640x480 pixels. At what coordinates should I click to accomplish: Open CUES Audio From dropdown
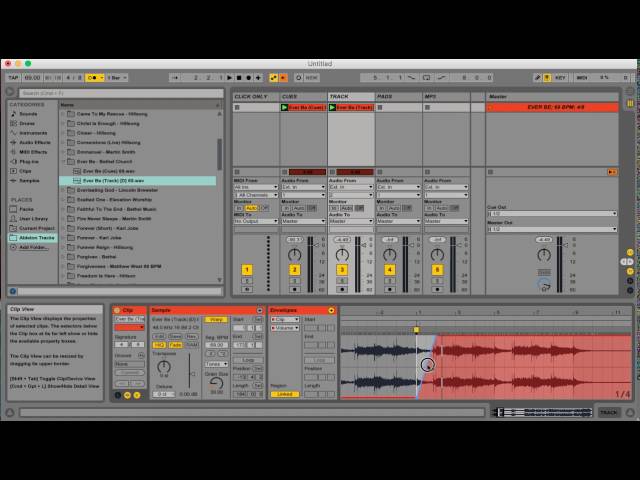[x=303, y=187]
